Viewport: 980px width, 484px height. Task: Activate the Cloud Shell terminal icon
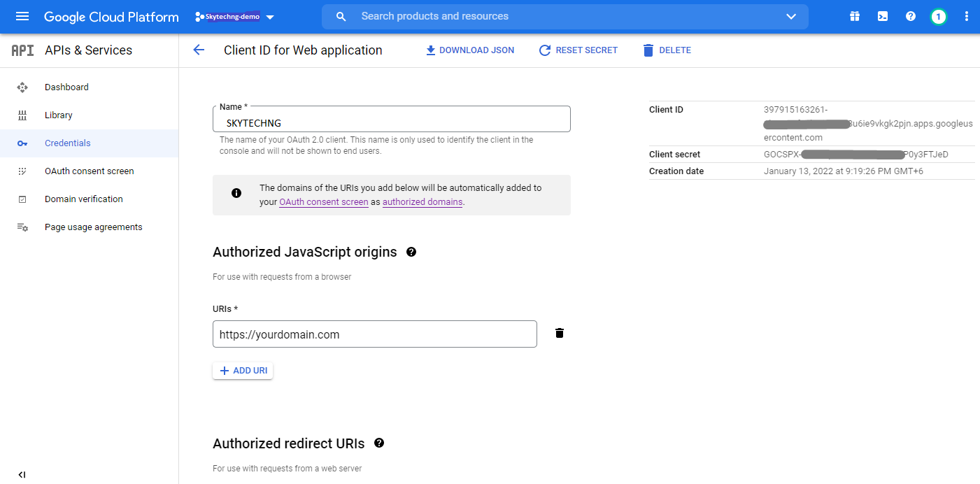[883, 16]
